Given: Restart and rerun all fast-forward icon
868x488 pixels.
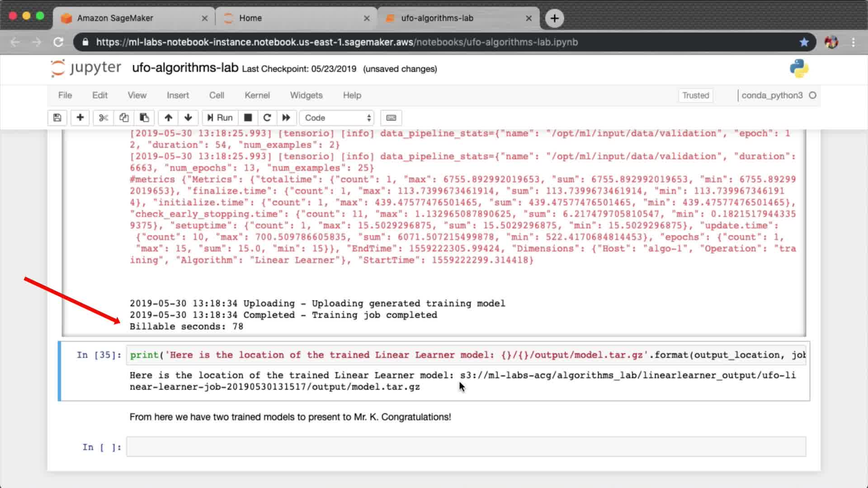Looking at the screenshot, I should coord(286,118).
